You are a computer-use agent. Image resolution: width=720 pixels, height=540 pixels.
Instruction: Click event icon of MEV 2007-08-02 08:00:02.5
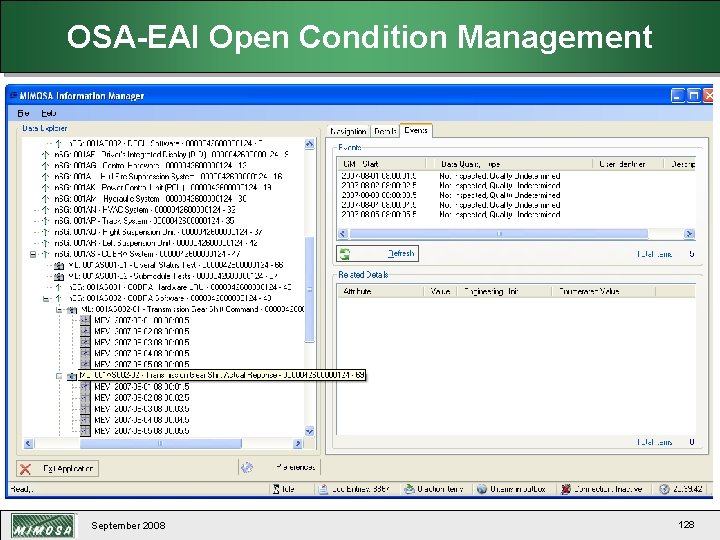coord(85,398)
